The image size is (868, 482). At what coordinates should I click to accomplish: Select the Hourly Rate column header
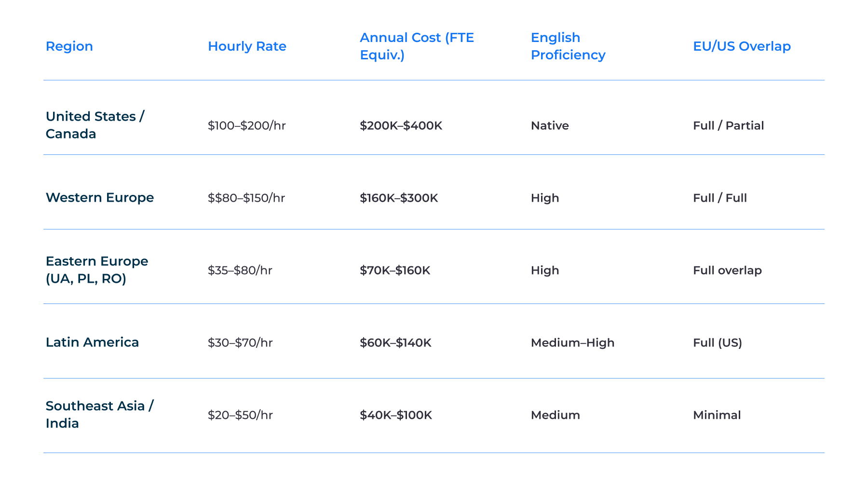tap(247, 46)
